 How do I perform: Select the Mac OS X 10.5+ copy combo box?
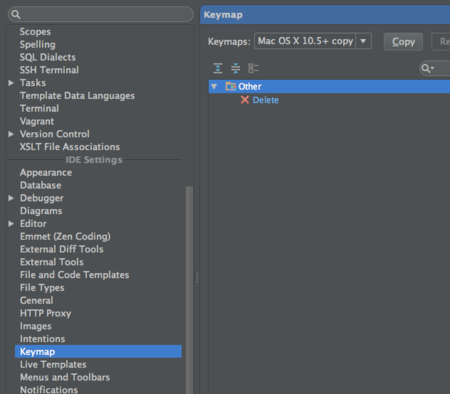[x=313, y=41]
